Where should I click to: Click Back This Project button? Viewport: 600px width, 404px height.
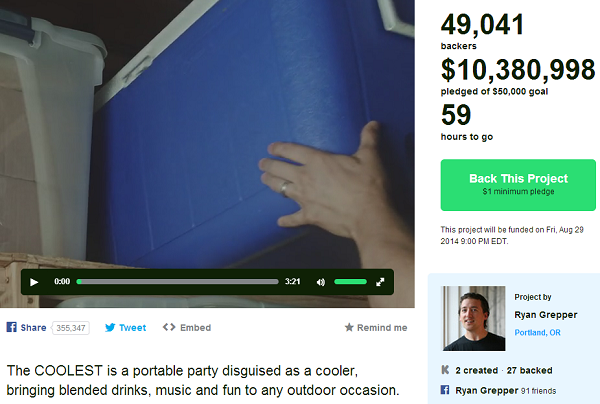(518, 185)
